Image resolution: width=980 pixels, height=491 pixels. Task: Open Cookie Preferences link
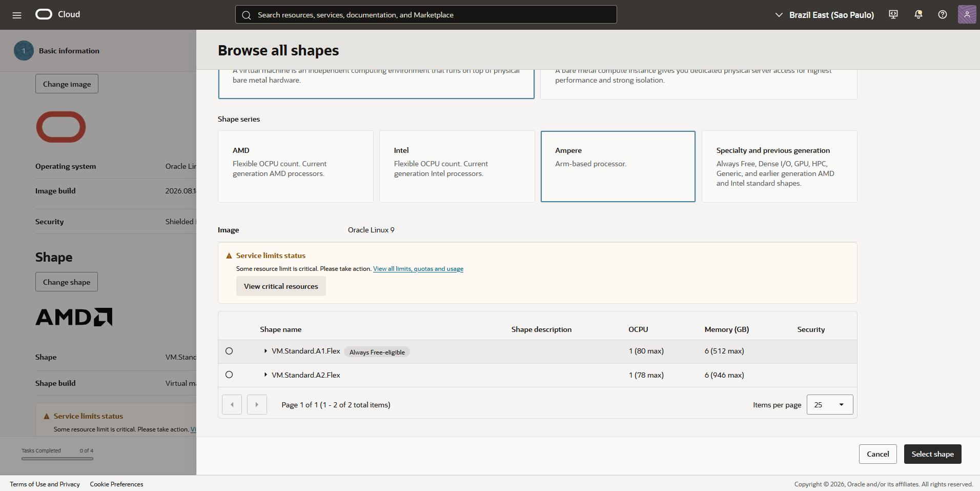[x=116, y=484]
